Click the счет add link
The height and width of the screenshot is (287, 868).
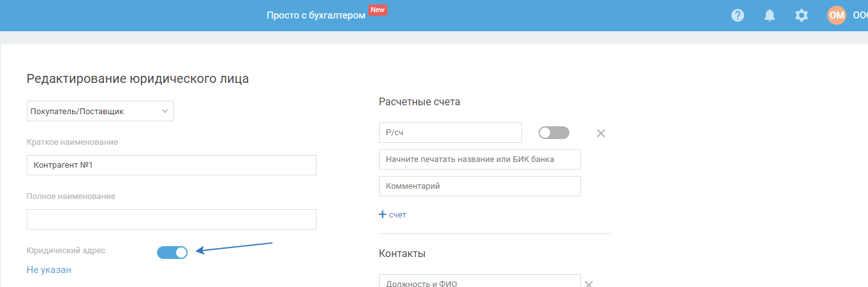pos(398,215)
